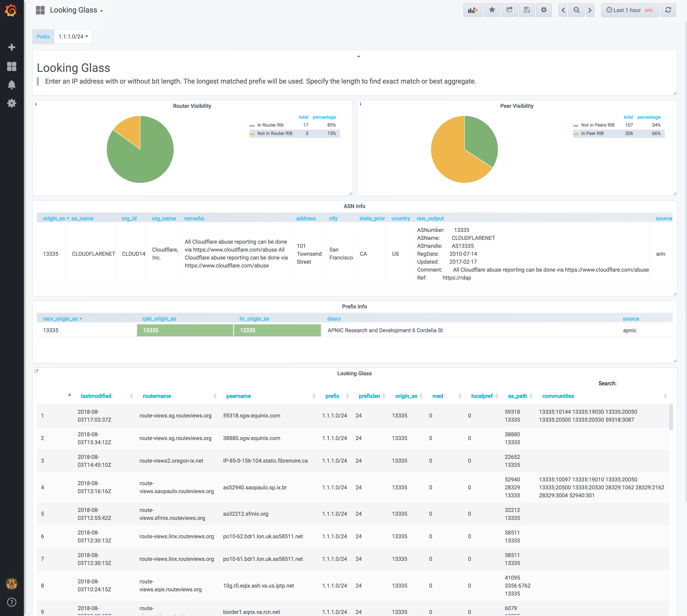
Task: Click the route-views2.oregon-ix.net routername cell
Action: [x=171, y=461]
